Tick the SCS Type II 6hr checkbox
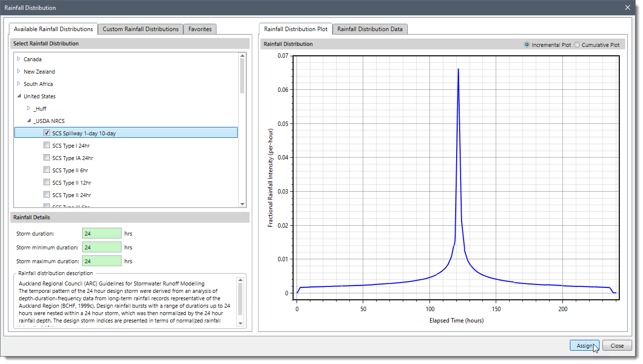This screenshot has width=643, height=364. tap(46, 170)
